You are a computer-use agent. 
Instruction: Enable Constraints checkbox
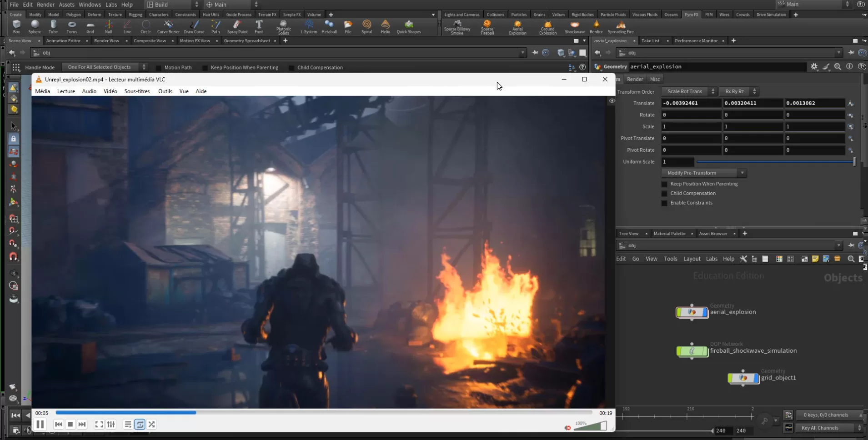click(x=664, y=203)
